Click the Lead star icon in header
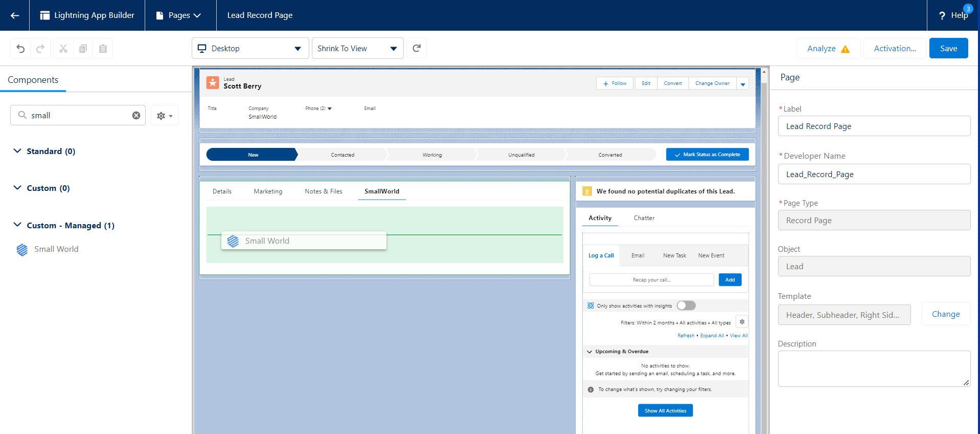 (x=213, y=83)
